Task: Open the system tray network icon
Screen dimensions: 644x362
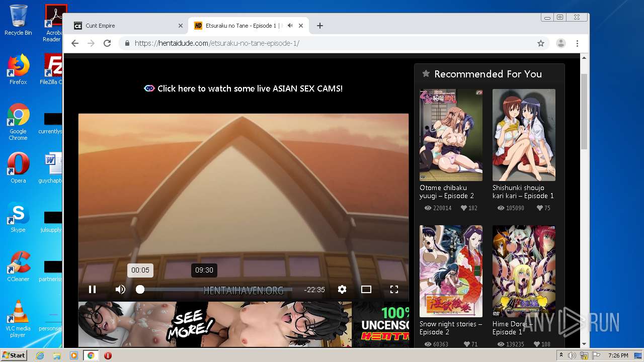Action: pos(584,355)
